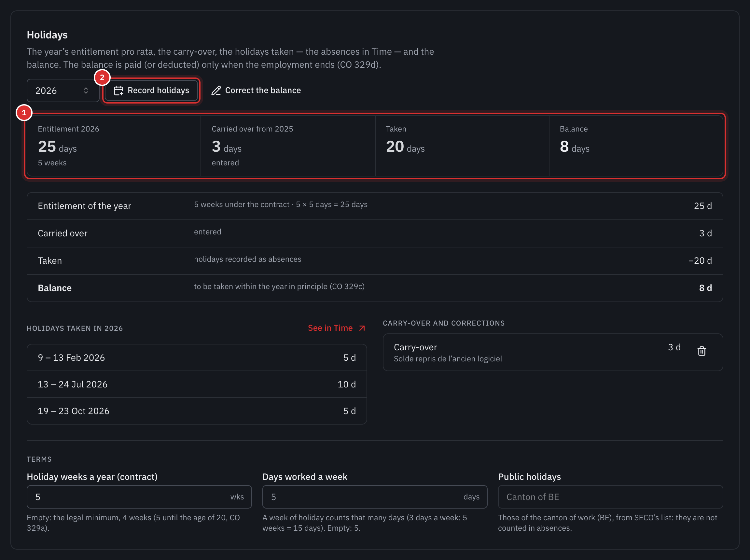
Task: Click the arrow icon next to See in Time
Action: click(x=362, y=328)
